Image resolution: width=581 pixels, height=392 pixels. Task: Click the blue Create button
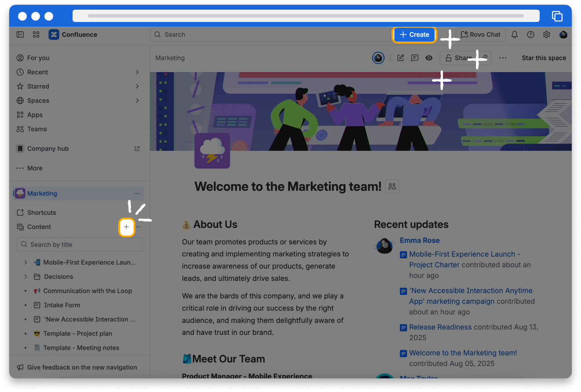click(414, 35)
